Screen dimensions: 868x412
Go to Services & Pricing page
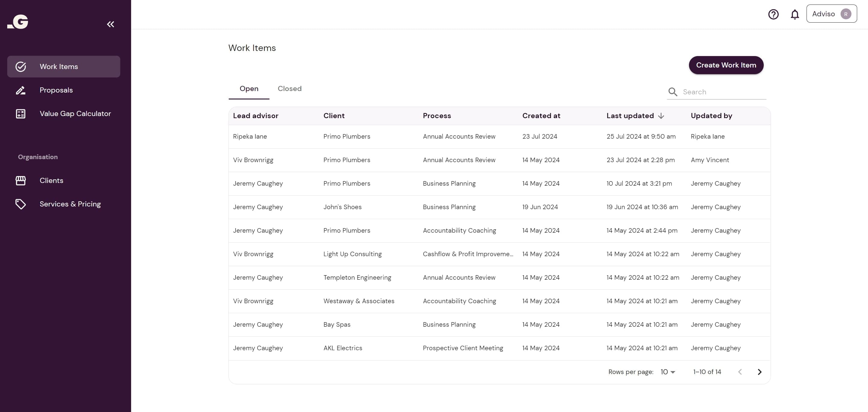64,204
